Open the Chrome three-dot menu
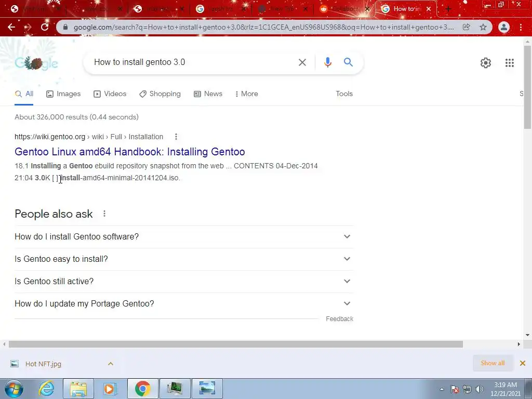Screen dimensions: 532x399 [521, 27]
